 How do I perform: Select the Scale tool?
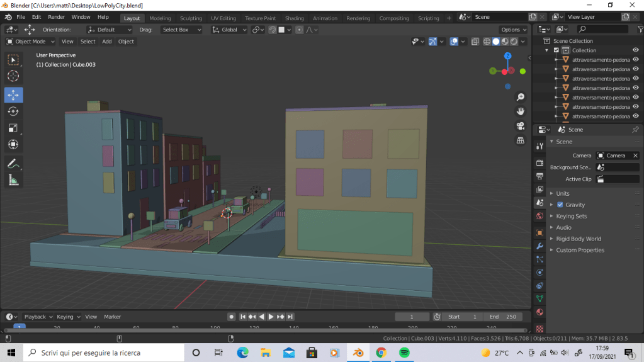pos(13,128)
